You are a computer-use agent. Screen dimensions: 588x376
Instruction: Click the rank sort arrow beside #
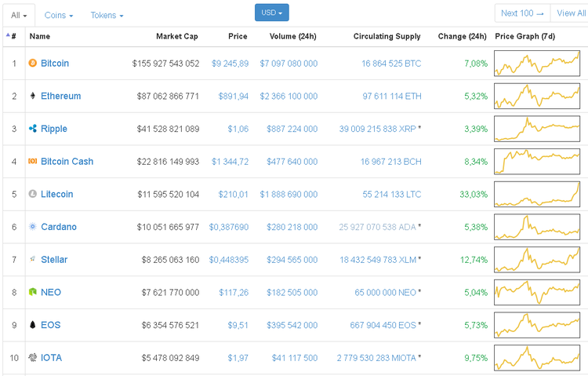click(x=8, y=35)
